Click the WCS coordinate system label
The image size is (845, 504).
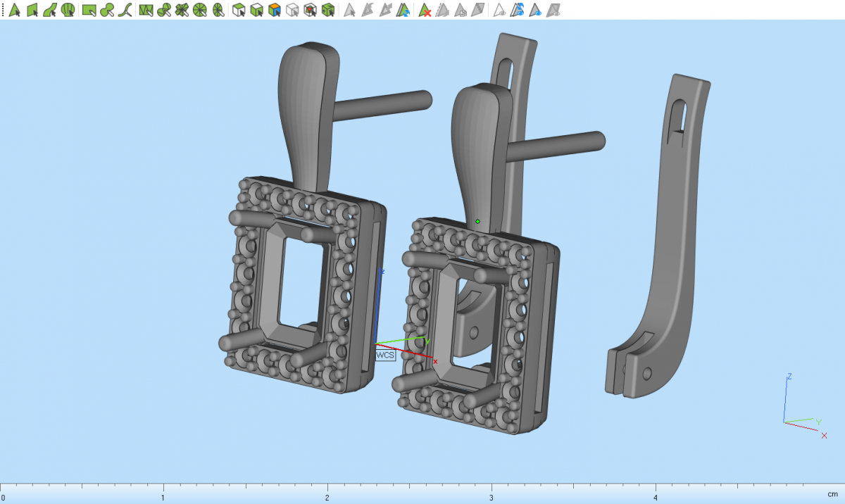[385, 355]
